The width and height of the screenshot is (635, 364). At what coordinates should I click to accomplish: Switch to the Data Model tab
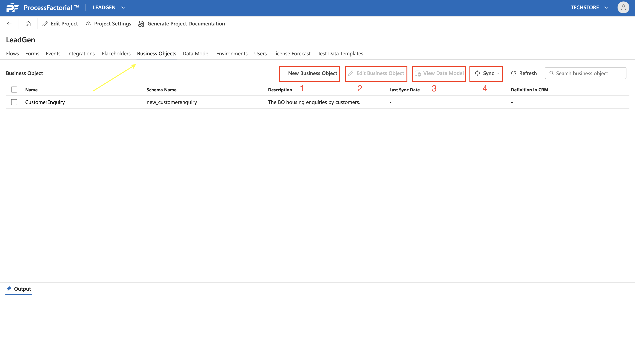(196, 53)
